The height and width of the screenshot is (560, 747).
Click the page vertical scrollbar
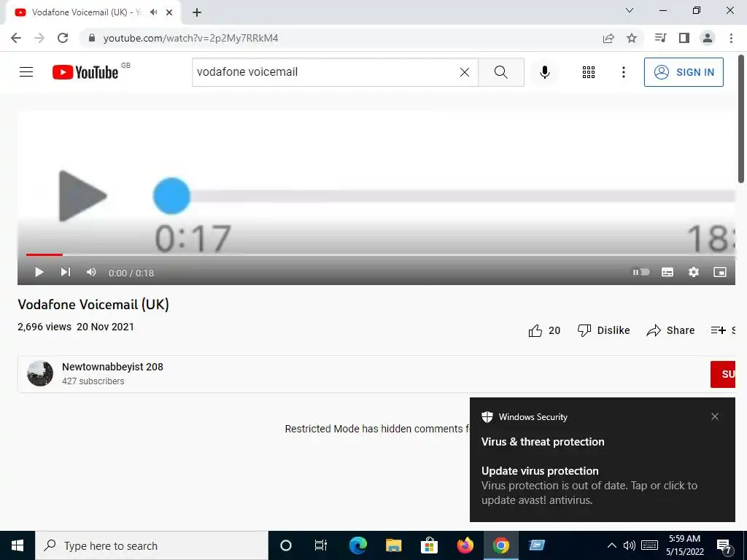741,119
